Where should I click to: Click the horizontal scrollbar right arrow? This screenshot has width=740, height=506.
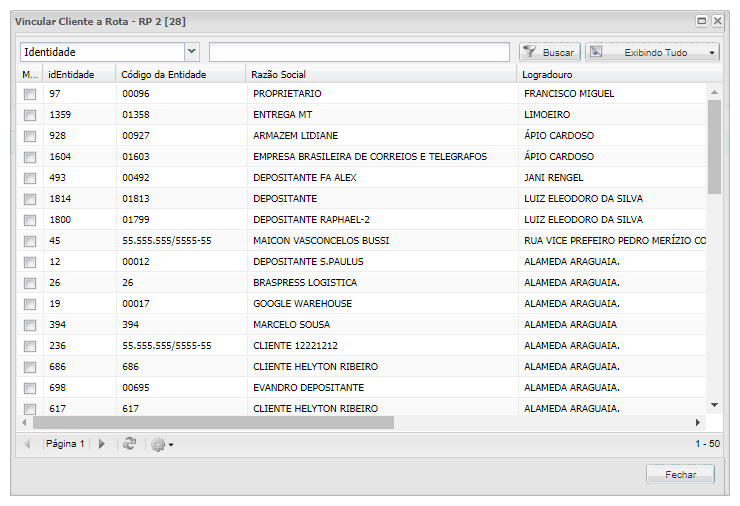pos(698,422)
